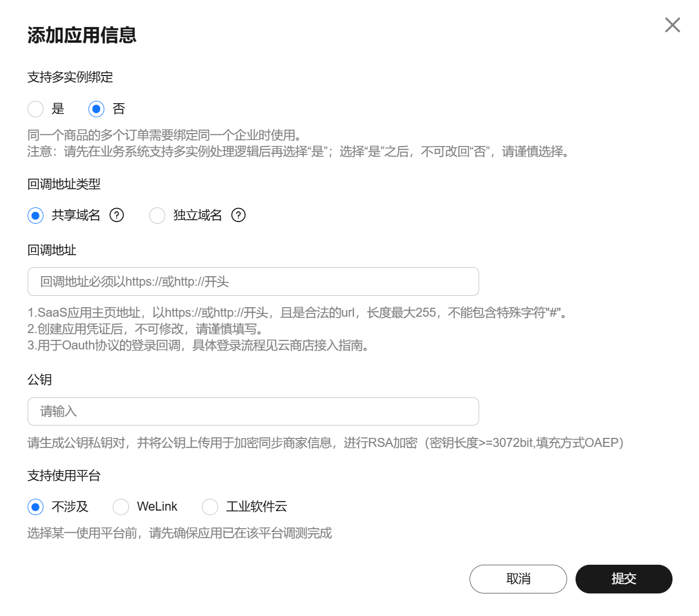
Task: Submit the form with 提交 button
Action: coord(623,579)
